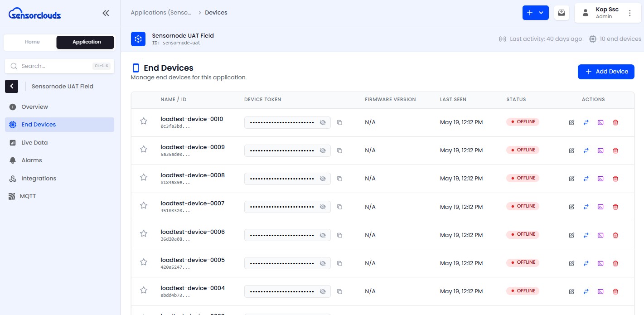Copy token of loadtest-device-0004
The width and height of the screenshot is (644, 315).
coord(339,291)
